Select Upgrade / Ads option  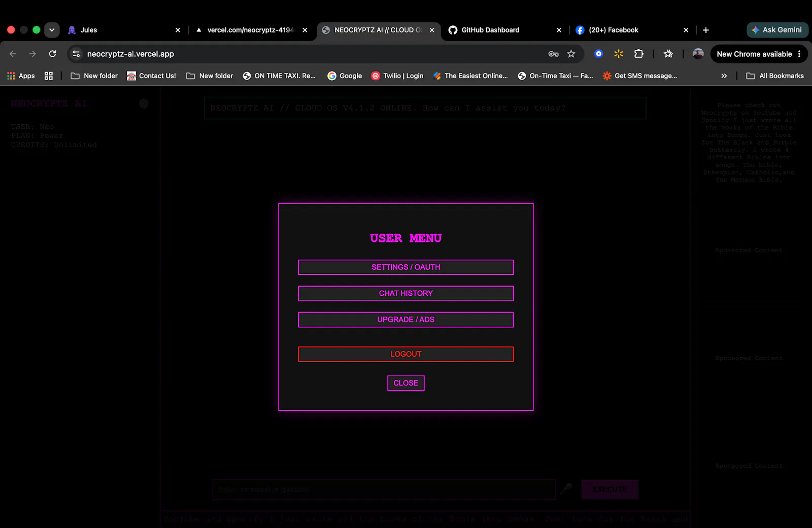[405, 320]
